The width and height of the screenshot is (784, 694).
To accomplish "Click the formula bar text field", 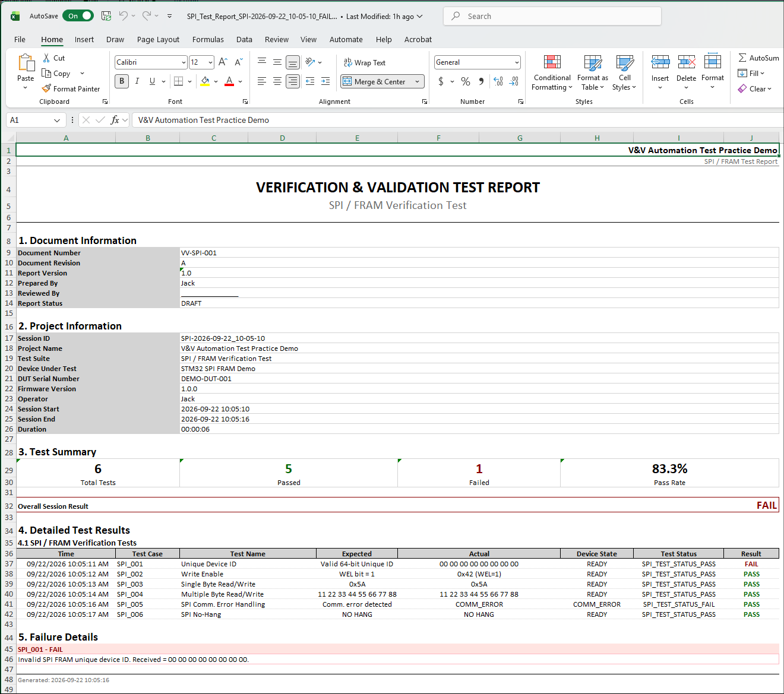I will click(x=457, y=120).
